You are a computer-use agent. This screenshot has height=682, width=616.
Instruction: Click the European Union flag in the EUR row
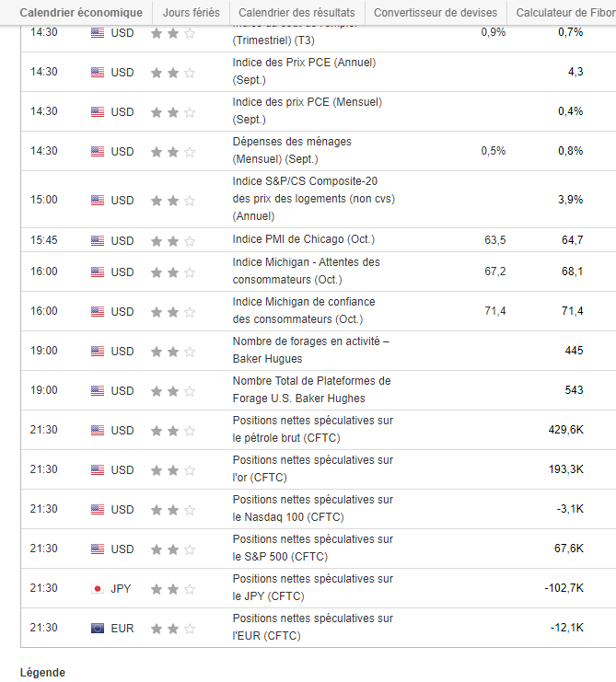(x=98, y=628)
